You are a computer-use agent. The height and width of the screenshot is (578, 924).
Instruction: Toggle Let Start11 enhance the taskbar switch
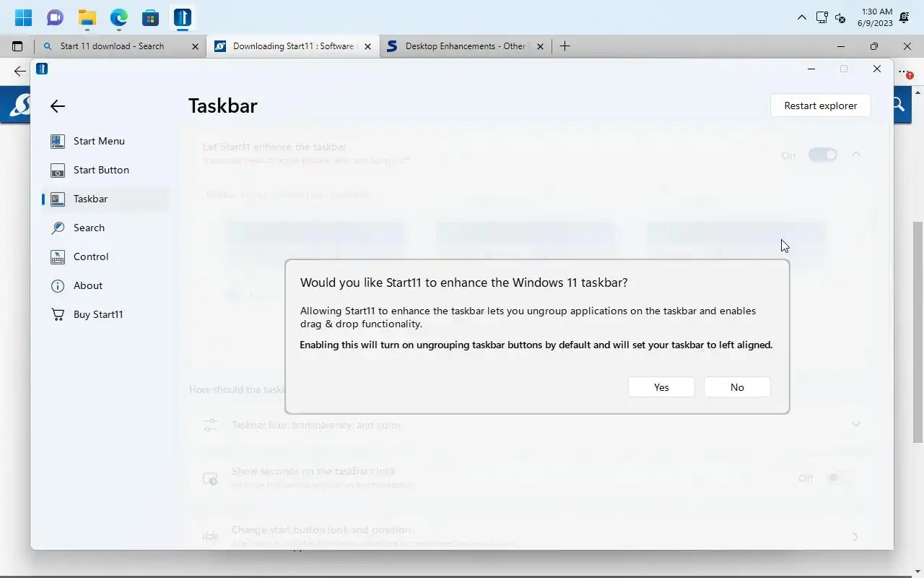(823, 155)
